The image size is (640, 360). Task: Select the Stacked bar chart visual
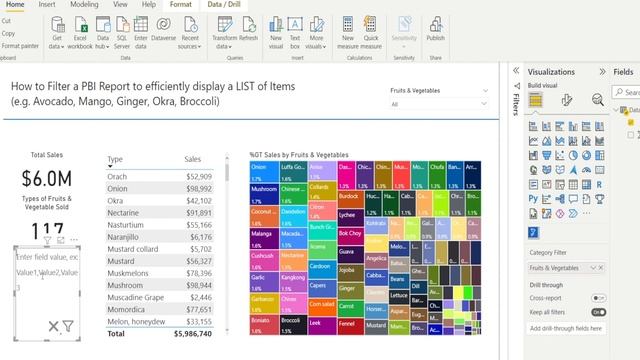click(533, 127)
